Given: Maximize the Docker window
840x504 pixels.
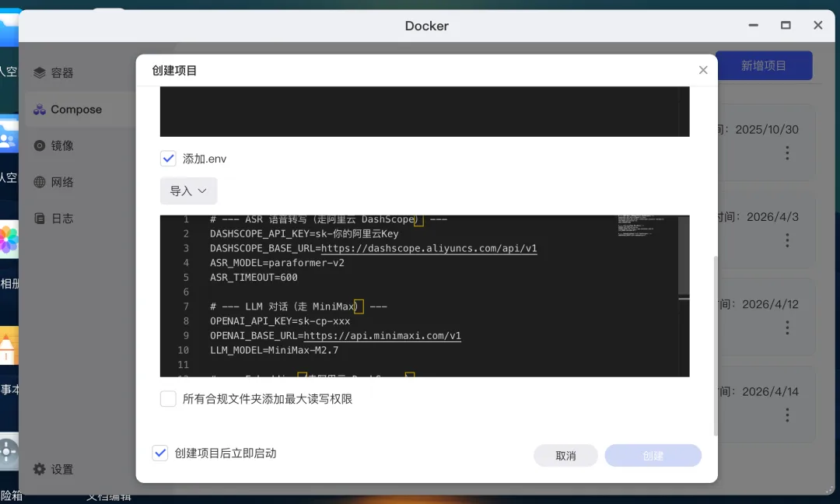Looking at the screenshot, I should click(x=786, y=25).
